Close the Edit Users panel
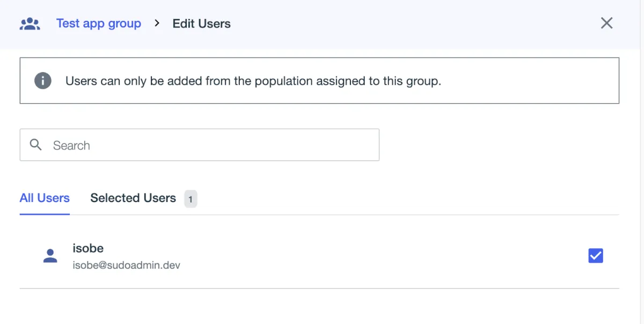 [606, 23]
